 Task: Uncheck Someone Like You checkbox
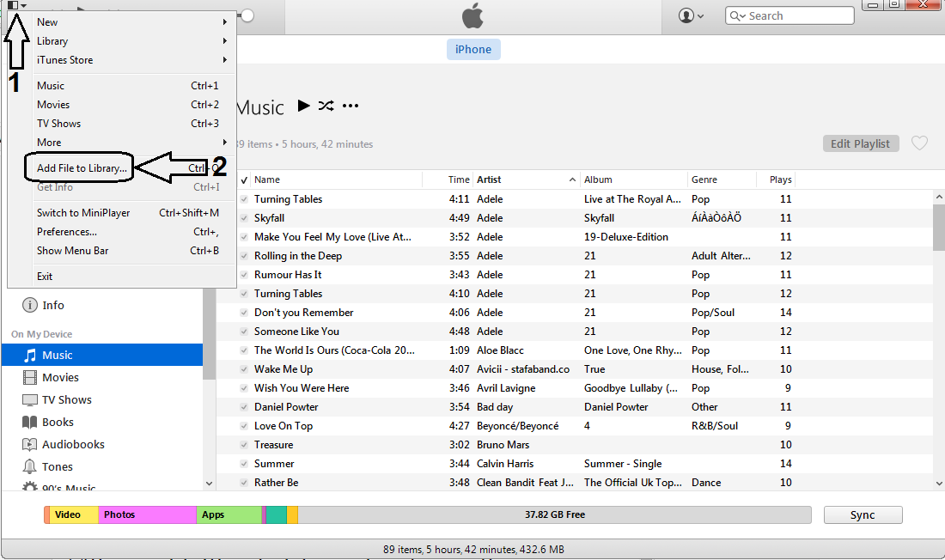[244, 331]
